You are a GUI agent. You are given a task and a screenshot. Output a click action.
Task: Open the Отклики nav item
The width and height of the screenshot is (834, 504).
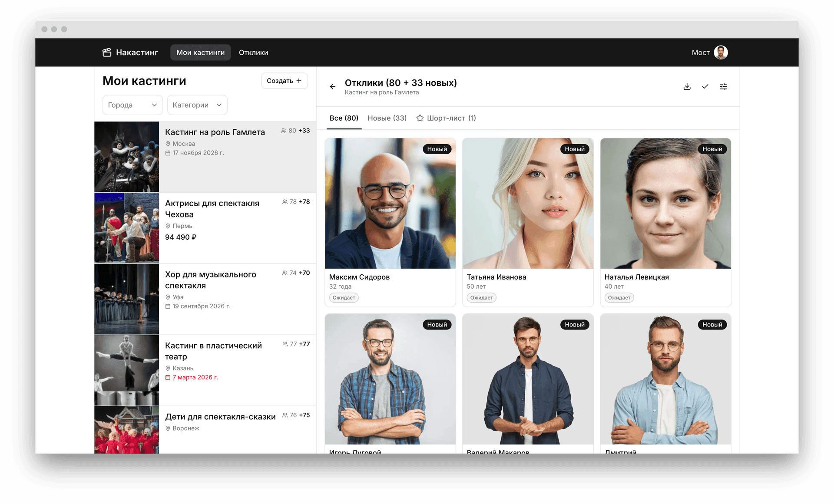254,53
